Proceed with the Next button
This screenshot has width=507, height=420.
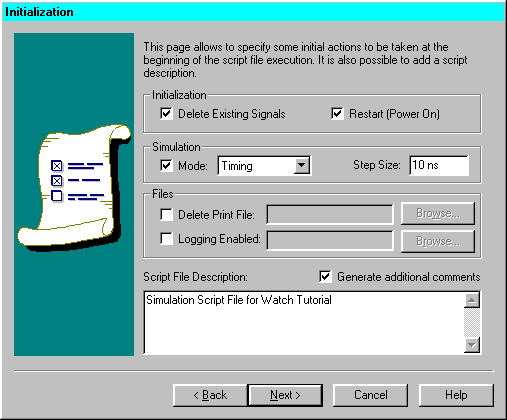click(285, 395)
